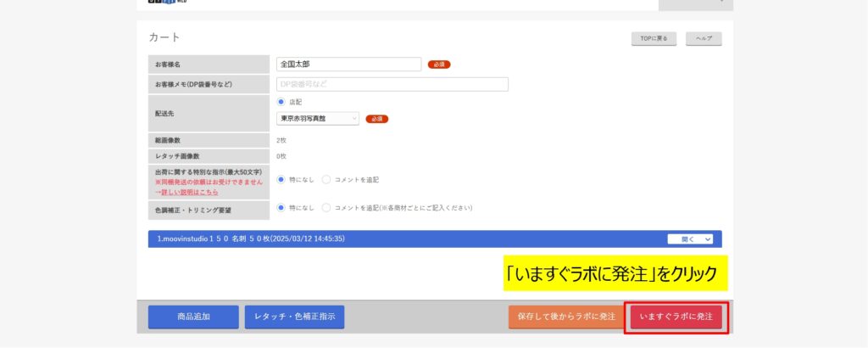Choose コメントを追記 for 色調補正・トリミング要望

coord(326,207)
